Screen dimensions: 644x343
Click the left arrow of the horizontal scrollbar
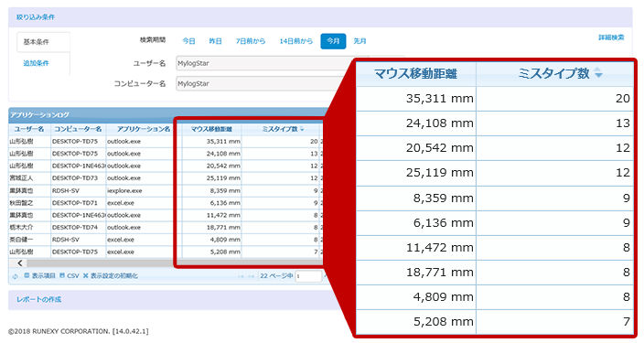[19, 263]
